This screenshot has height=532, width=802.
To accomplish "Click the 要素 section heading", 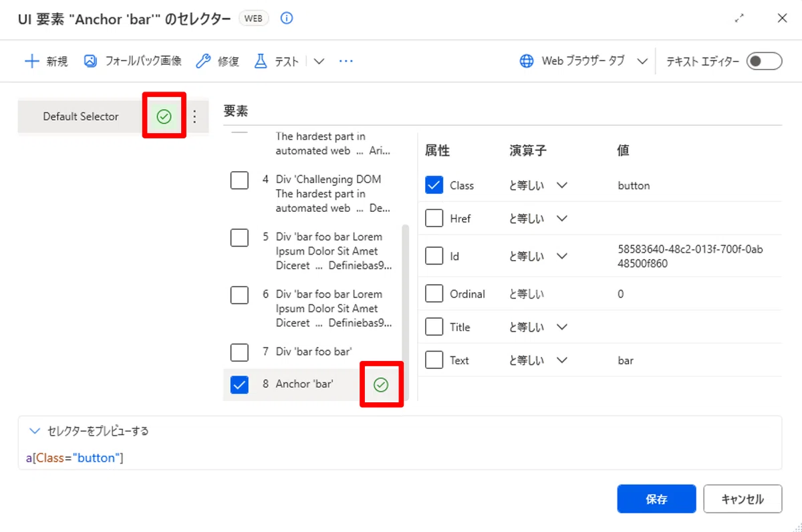I will [236, 110].
